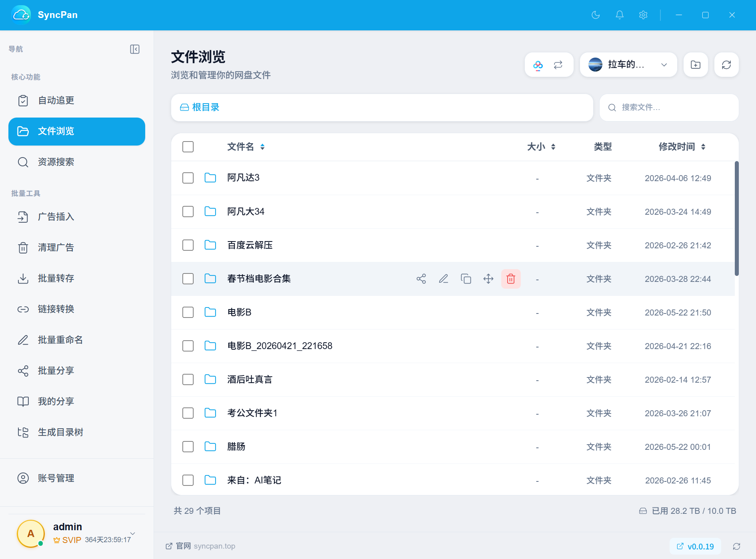756x559 pixels.
Task: Switch drive with the swap arrows icon
Action: pos(558,65)
